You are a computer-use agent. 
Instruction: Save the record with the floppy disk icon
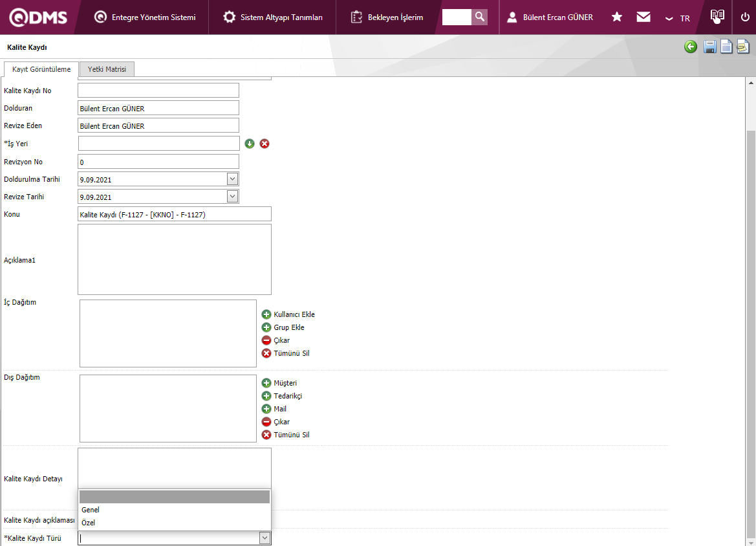coord(709,47)
